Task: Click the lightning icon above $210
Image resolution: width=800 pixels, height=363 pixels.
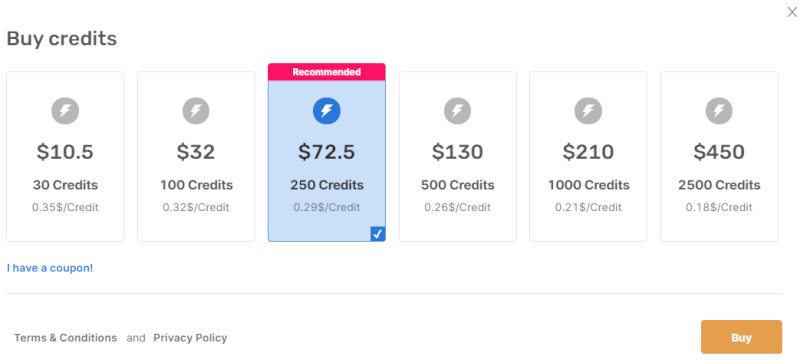Action: click(588, 111)
